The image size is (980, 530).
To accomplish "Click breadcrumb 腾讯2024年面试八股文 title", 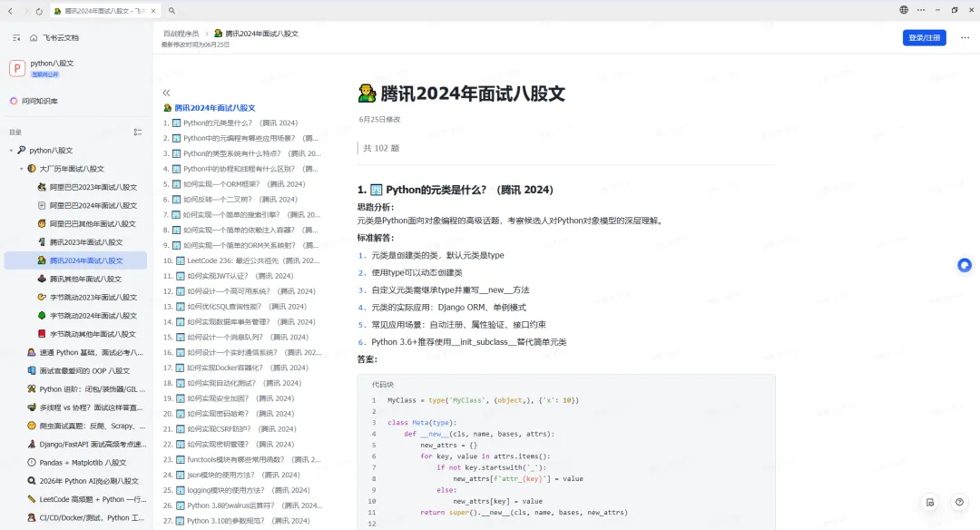I will click(x=262, y=34).
